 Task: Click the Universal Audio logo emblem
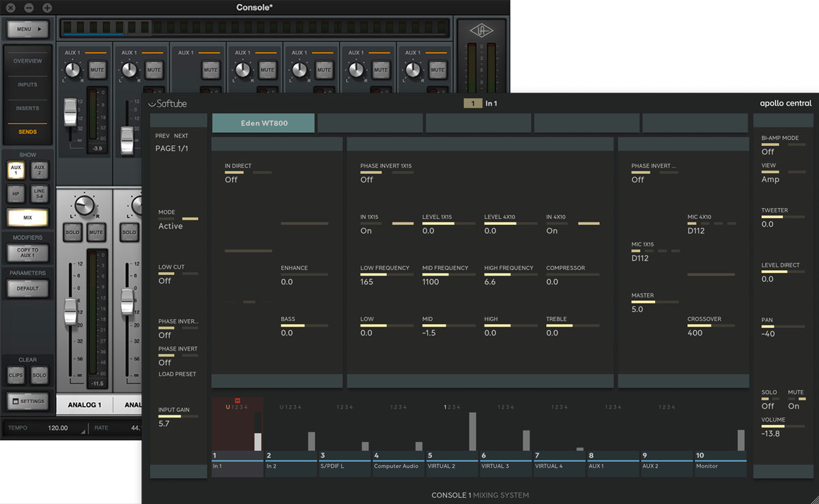[x=482, y=29]
